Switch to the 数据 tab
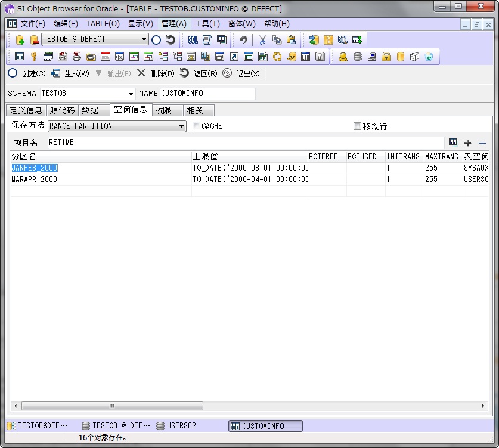 coord(94,110)
